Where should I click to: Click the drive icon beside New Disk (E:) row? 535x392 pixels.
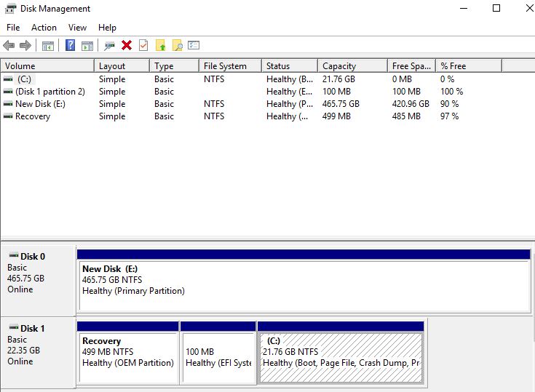pos(8,104)
